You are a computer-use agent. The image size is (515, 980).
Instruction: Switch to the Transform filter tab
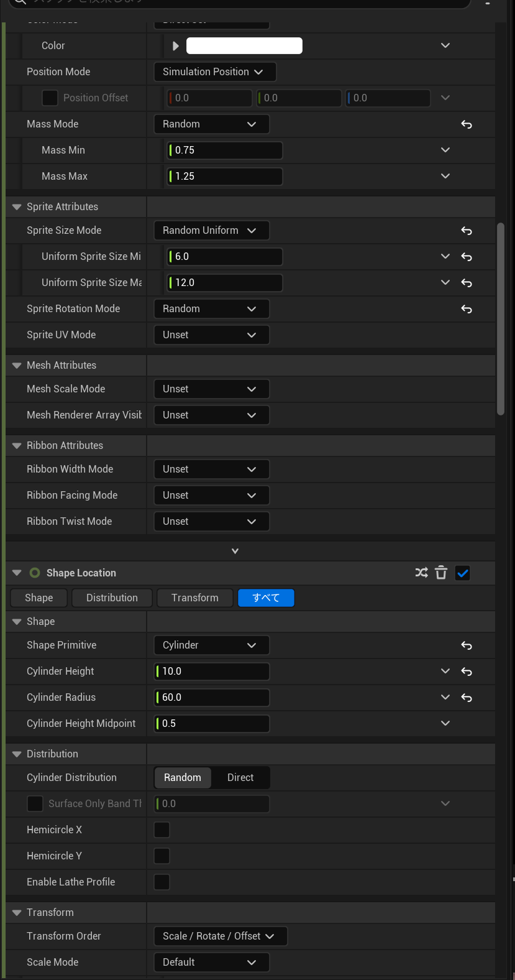click(195, 598)
